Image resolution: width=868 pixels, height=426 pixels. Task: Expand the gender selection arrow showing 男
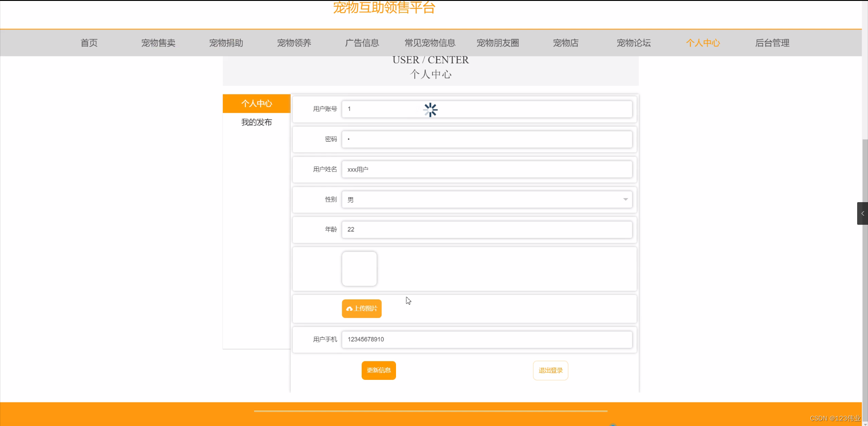point(626,199)
